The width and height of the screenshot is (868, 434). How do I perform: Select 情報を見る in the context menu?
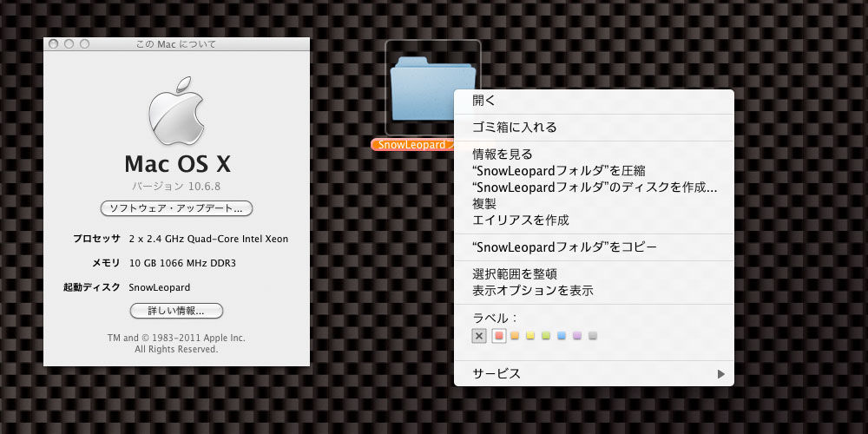[594, 154]
